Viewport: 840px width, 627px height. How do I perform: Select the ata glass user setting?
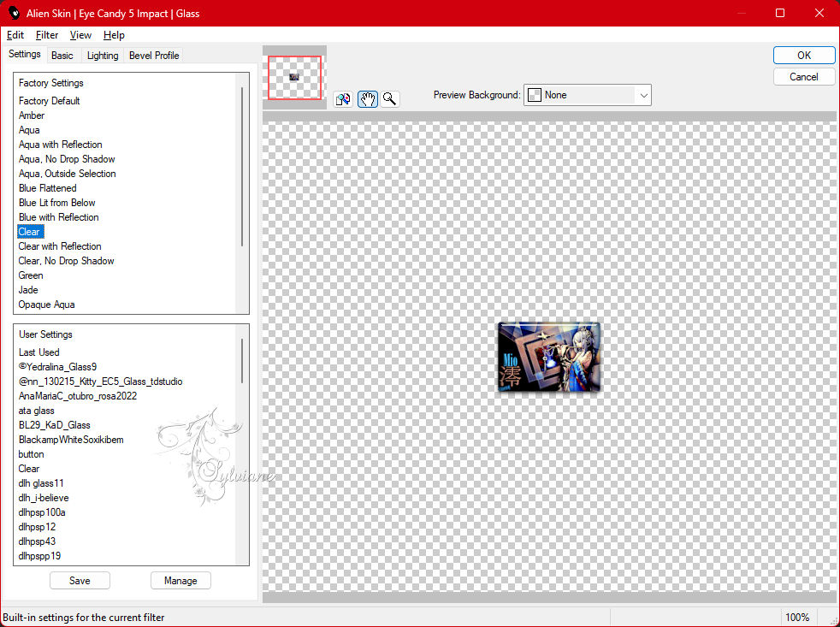click(x=36, y=410)
